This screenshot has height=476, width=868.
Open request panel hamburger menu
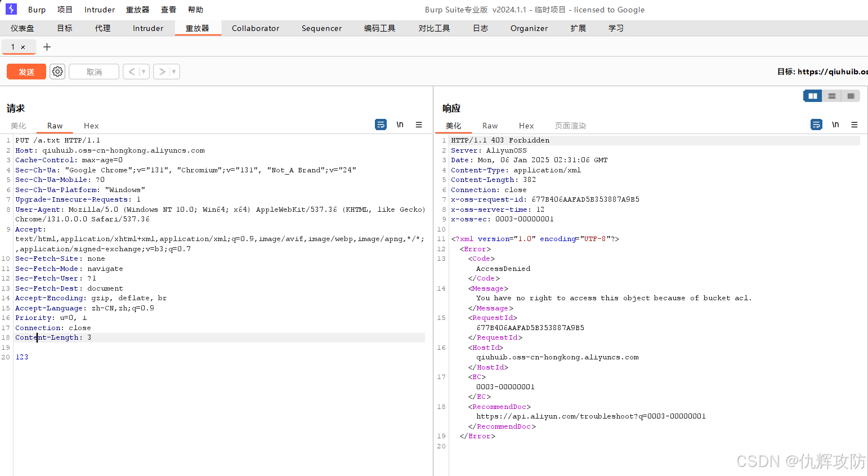pos(419,124)
